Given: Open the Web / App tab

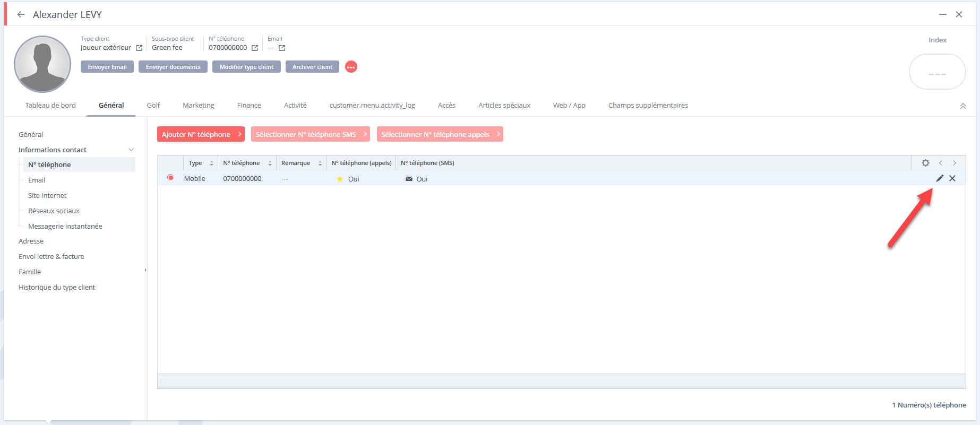Looking at the screenshot, I should tap(569, 105).
